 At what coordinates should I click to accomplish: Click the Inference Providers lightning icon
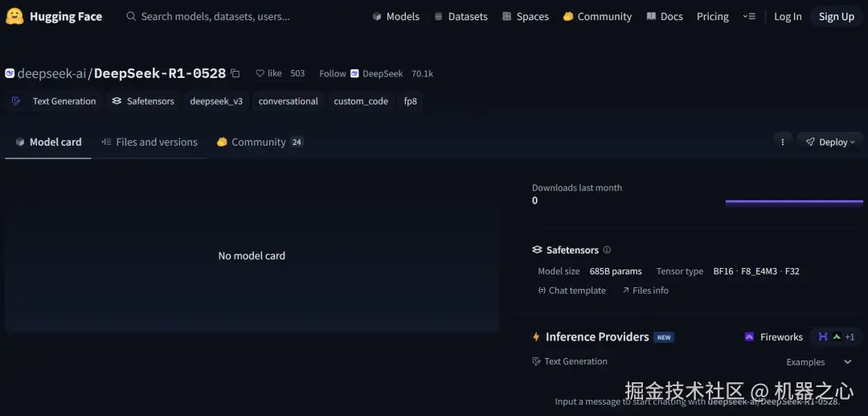coord(536,337)
